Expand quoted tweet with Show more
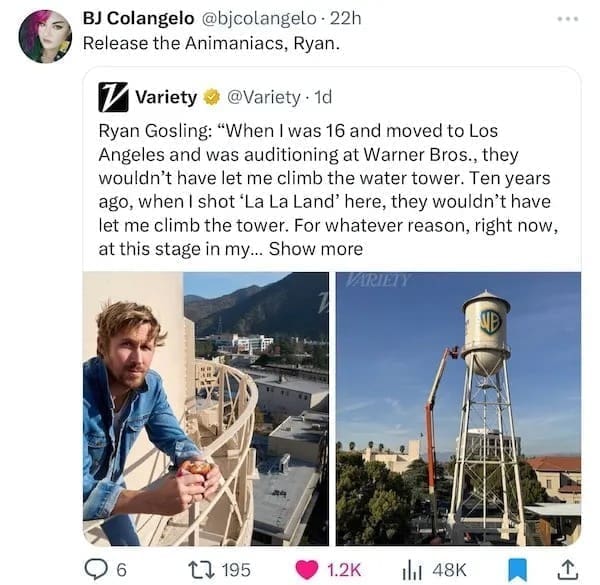The image size is (600, 585). click(316, 249)
